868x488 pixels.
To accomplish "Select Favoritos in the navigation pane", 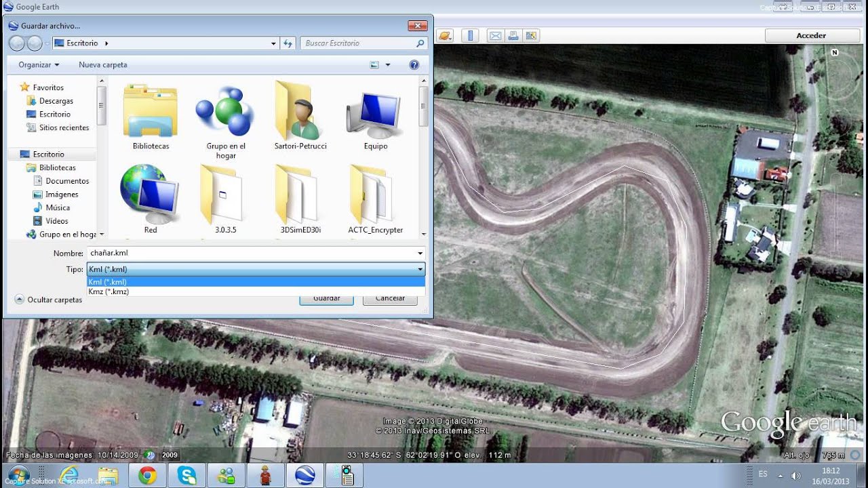I will 48,87.
